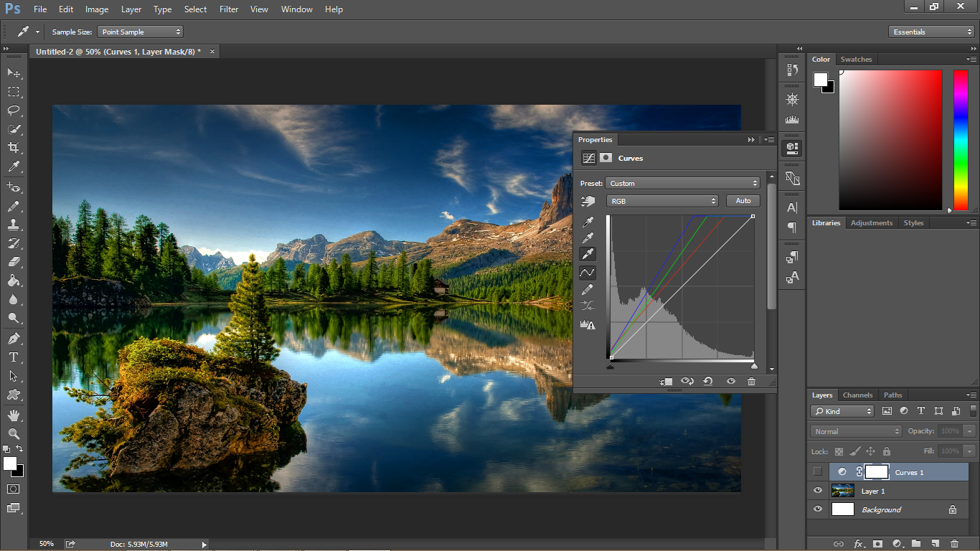Switch to the Swatches tab
Viewport: 980px width, 551px height.
coord(856,60)
